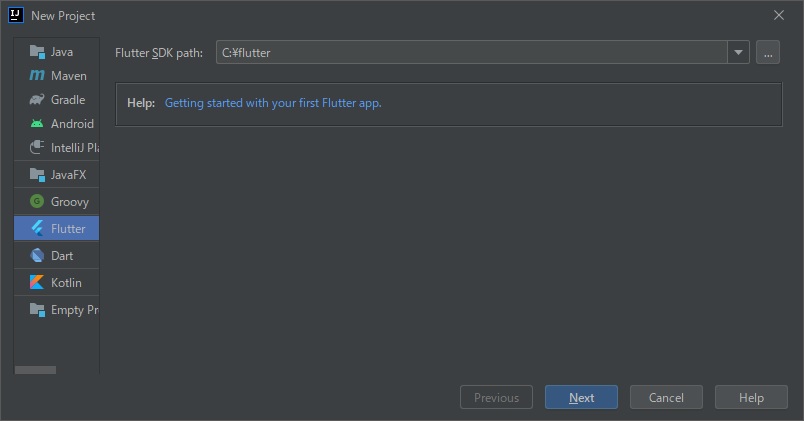The height and width of the screenshot is (421, 804).
Task: Click the Help button
Action: point(751,397)
